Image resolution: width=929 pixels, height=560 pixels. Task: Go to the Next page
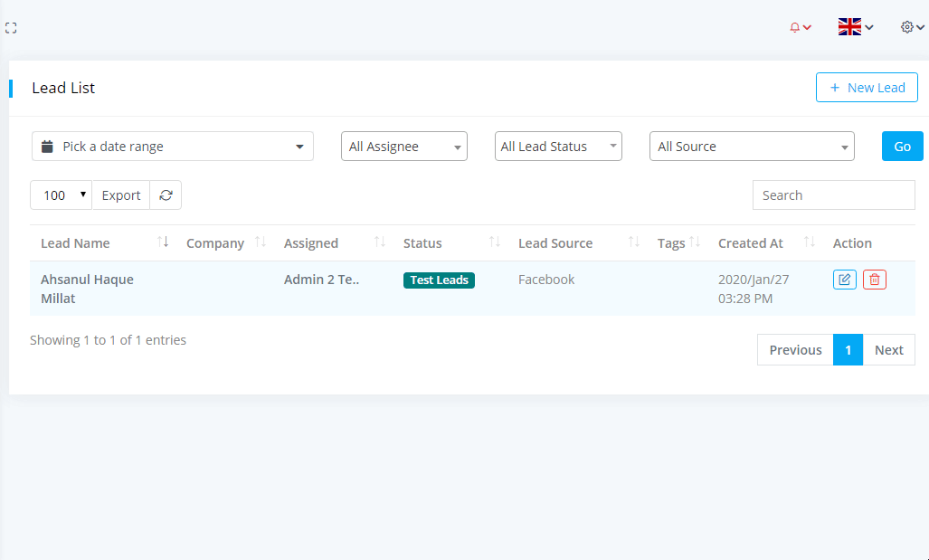(x=888, y=350)
